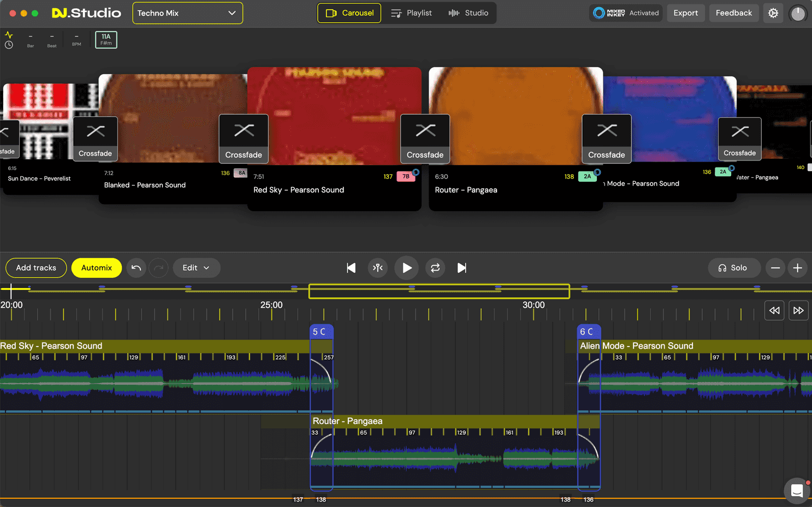Open the settings gear
The height and width of the screenshot is (507, 812).
click(x=773, y=13)
